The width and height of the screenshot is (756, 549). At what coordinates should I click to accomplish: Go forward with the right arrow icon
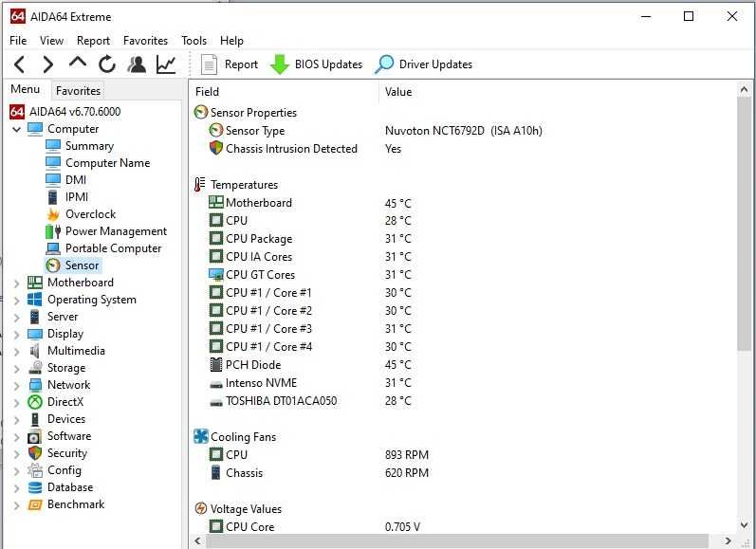tap(47, 64)
